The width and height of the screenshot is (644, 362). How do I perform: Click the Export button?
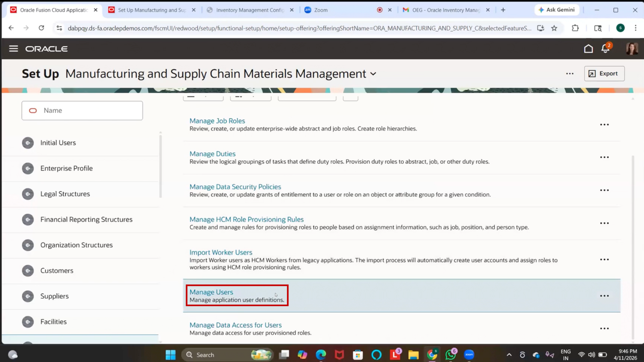click(x=604, y=73)
